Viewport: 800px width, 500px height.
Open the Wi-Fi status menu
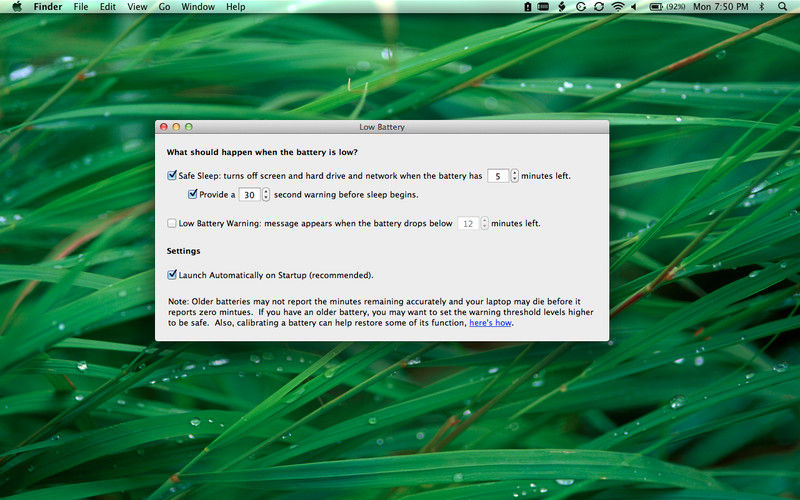pos(618,7)
